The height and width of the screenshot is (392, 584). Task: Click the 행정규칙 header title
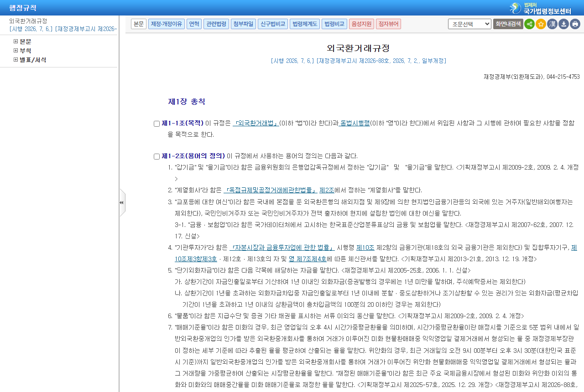(x=23, y=8)
